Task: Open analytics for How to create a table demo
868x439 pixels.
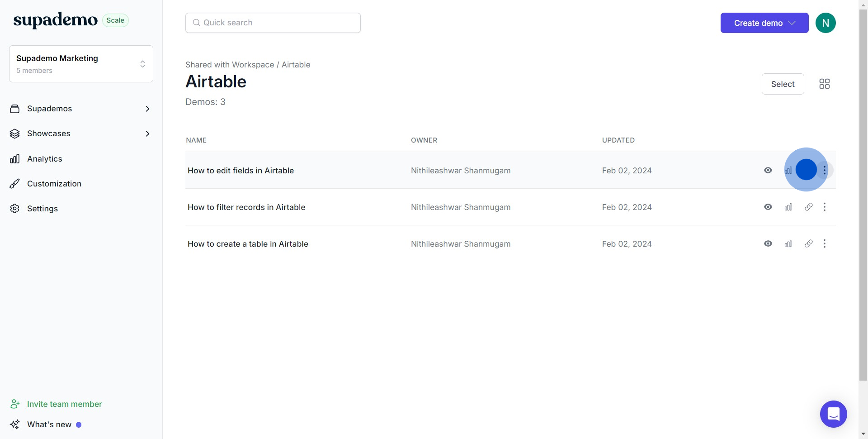Action: click(x=788, y=244)
